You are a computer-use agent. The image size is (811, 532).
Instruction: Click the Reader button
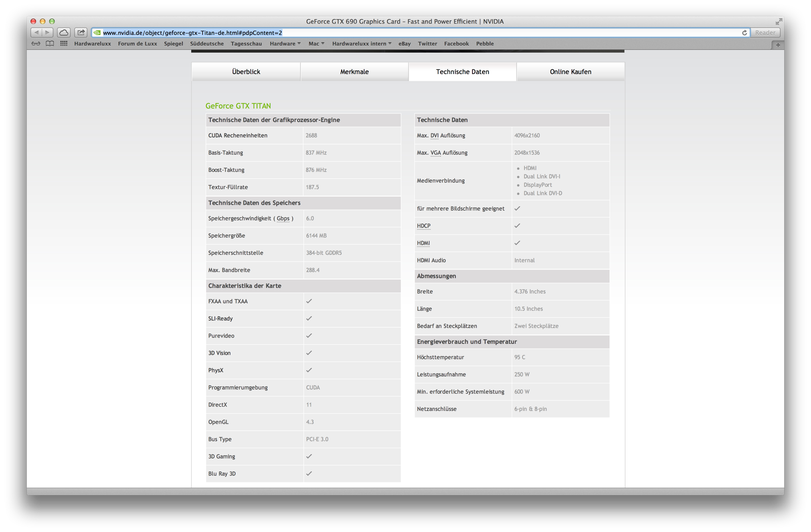coord(765,33)
